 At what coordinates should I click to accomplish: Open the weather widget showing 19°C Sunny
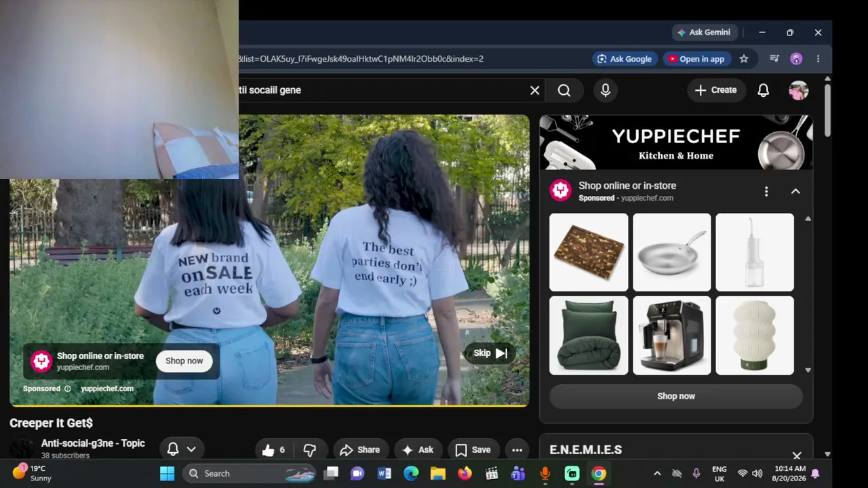click(x=32, y=473)
